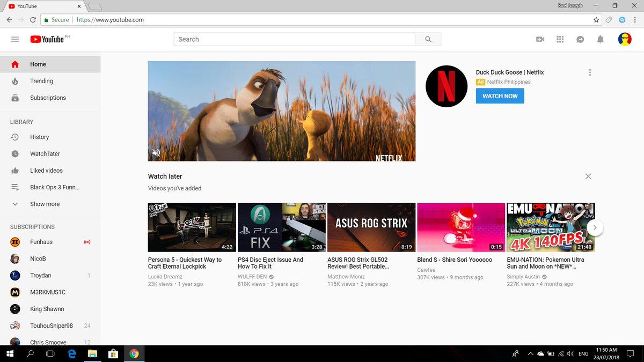The image size is (644, 362).
Task: Open Subscriptions in the sidebar
Action: (50, 98)
